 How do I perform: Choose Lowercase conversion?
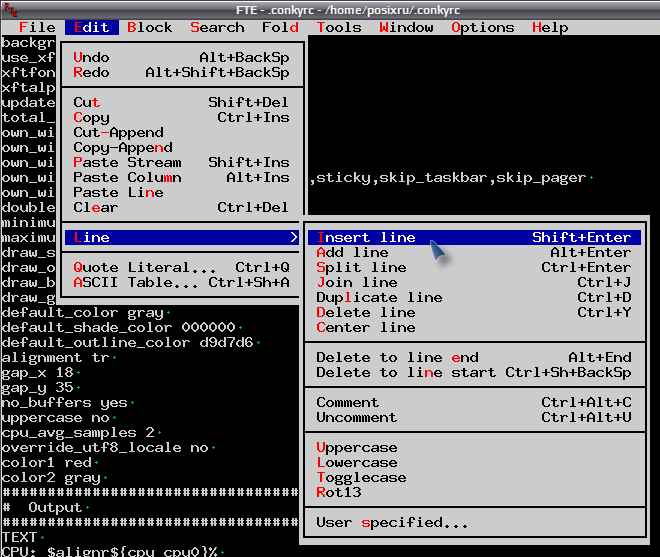(x=474, y=463)
